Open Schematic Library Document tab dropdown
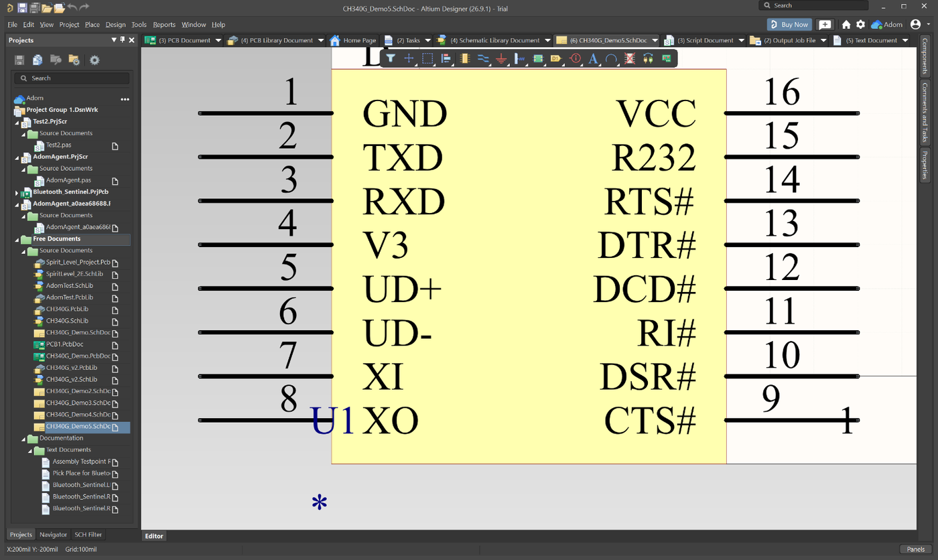 click(x=547, y=40)
